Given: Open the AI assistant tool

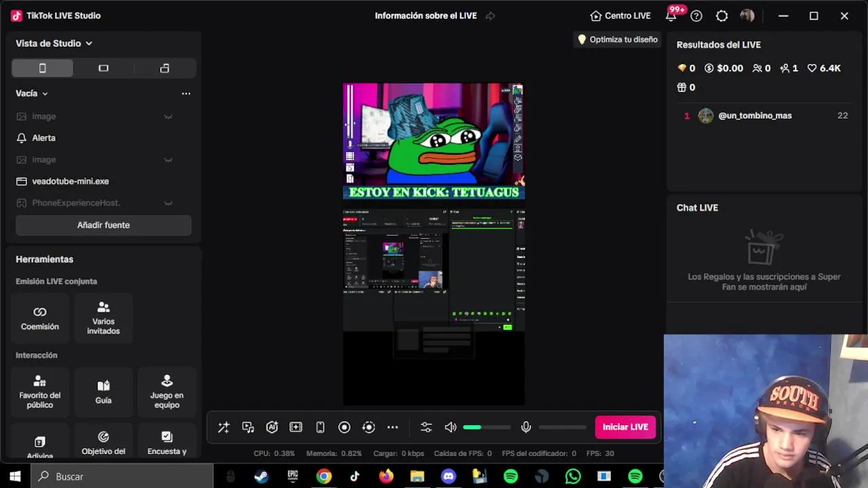Looking at the screenshot, I should click(272, 427).
